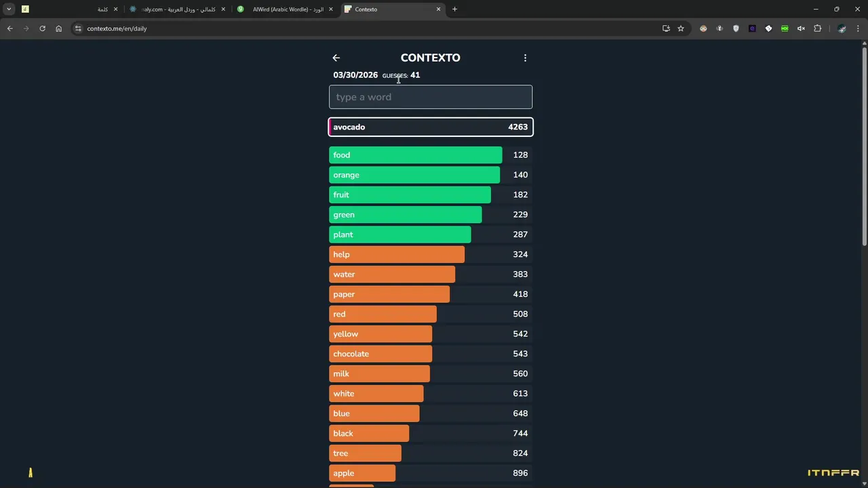Open the white tag extension icon
The height and width of the screenshot is (488, 868).
[x=768, y=28]
